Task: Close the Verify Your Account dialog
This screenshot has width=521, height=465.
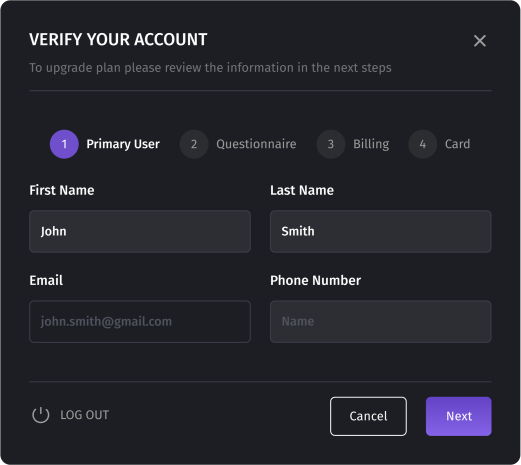Action: pyautogui.click(x=480, y=41)
